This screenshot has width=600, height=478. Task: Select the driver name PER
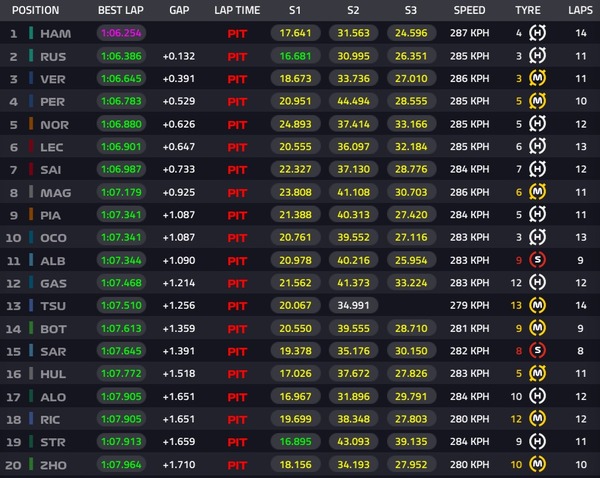(x=52, y=102)
